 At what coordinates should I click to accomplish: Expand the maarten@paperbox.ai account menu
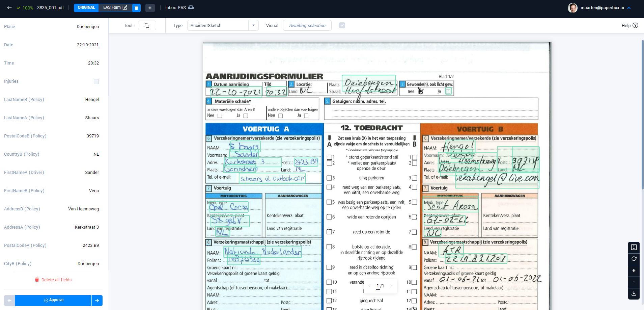629,7
